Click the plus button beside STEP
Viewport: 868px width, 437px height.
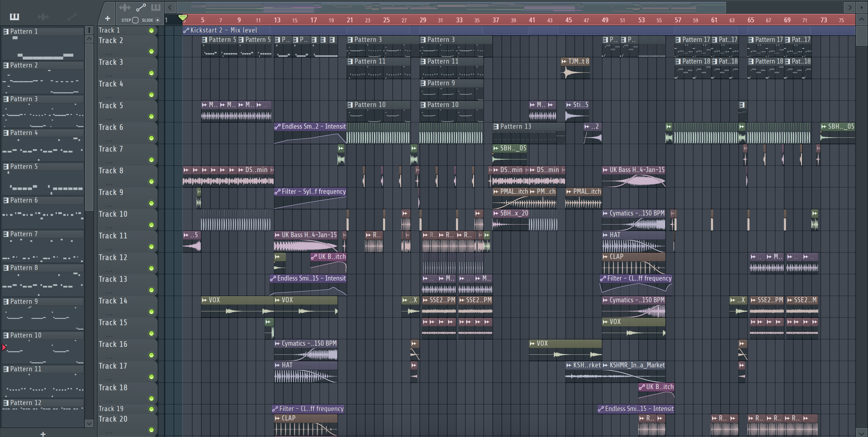108,18
